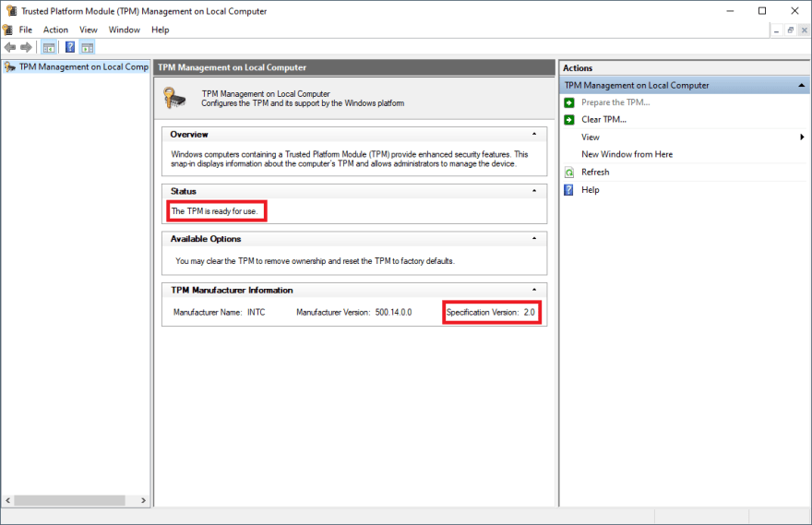Click View in the Actions pane
Screen dimensions: 812x525
591,137
